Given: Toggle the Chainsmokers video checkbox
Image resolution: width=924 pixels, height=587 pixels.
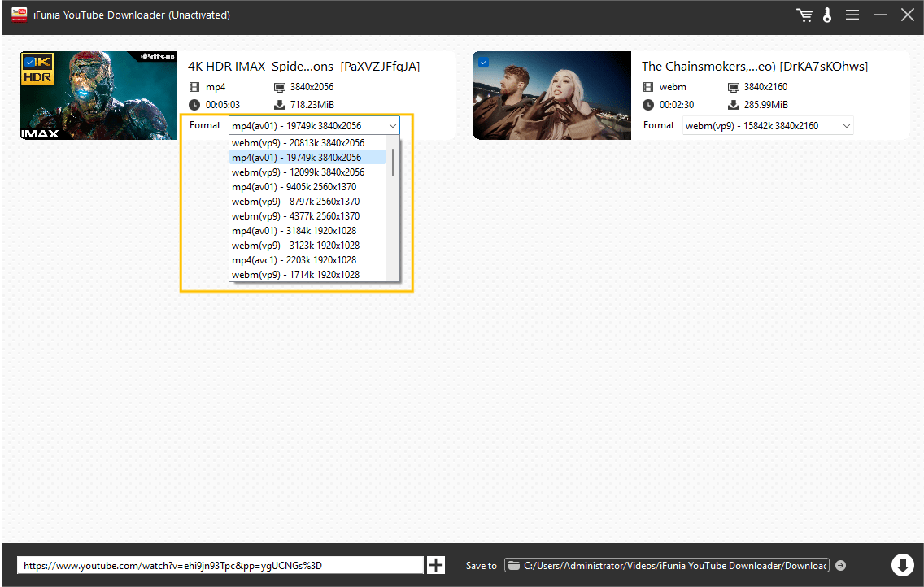Looking at the screenshot, I should pos(484,62).
